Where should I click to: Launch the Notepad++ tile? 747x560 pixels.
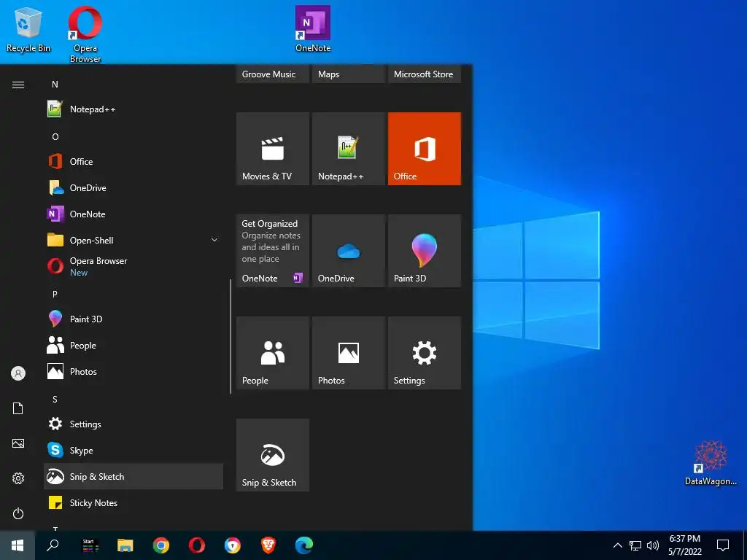[348, 149]
